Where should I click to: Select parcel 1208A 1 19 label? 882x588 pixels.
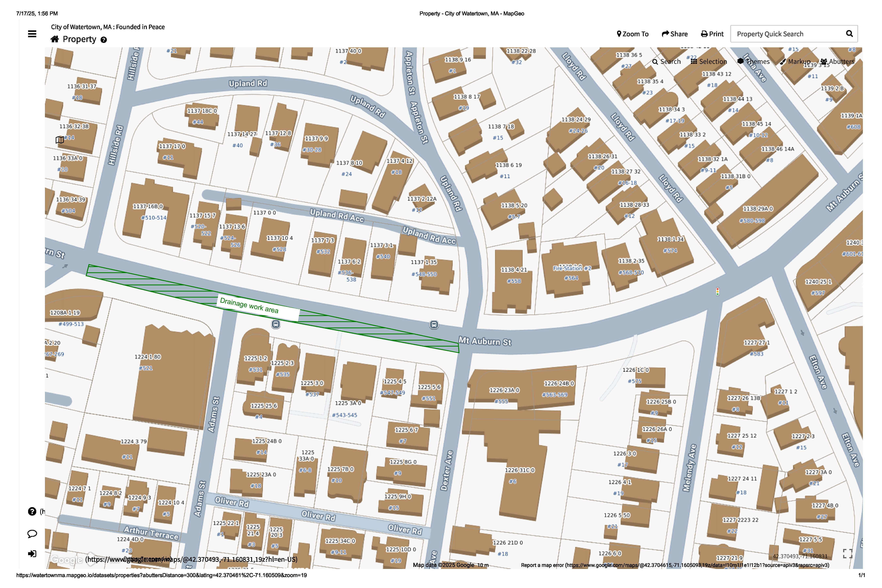(65, 313)
